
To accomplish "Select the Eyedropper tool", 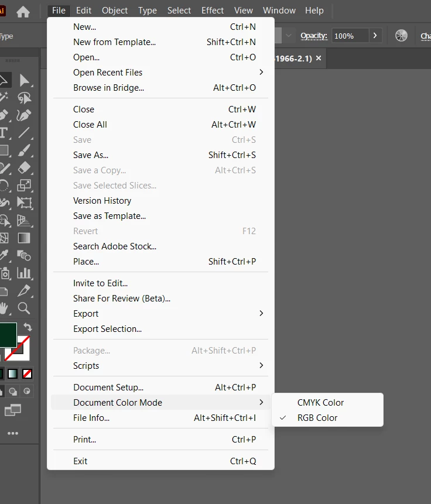I will (4, 256).
